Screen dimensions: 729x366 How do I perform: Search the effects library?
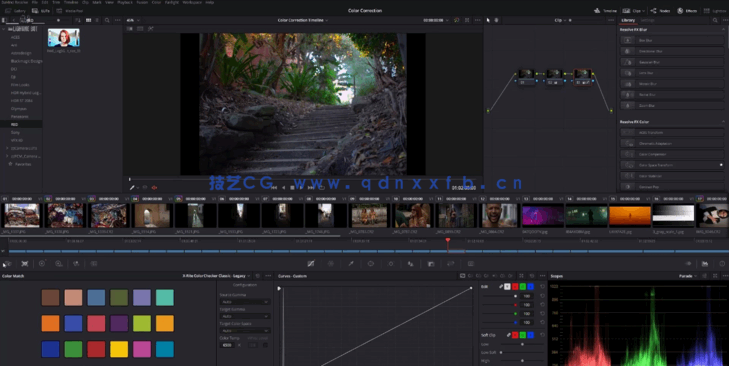715,20
